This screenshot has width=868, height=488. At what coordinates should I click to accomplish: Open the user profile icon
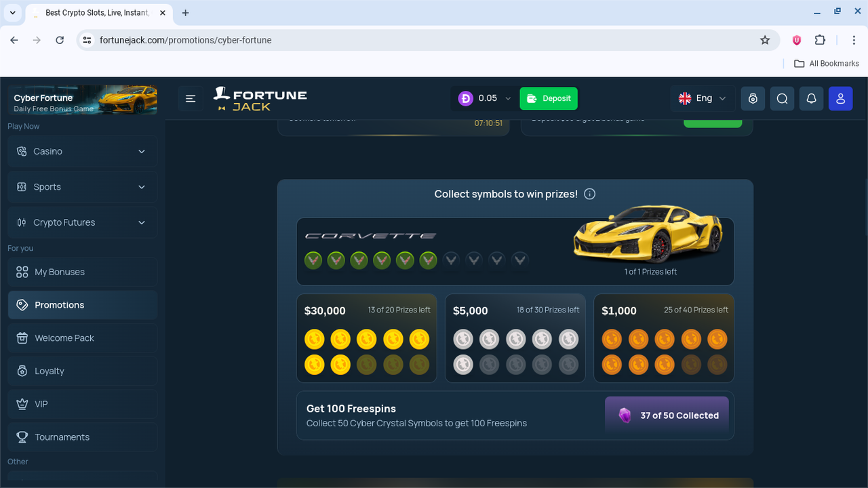[840, 98]
